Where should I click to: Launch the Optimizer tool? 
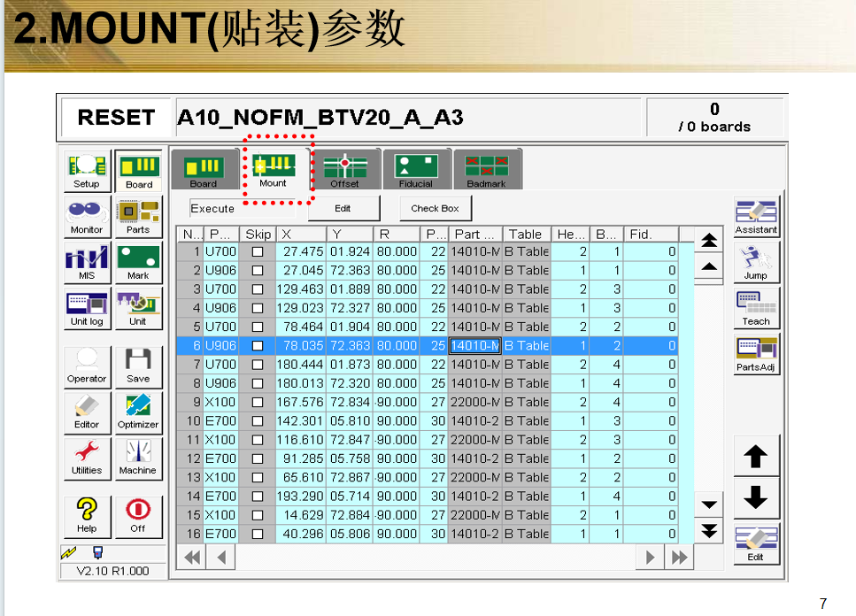point(138,412)
